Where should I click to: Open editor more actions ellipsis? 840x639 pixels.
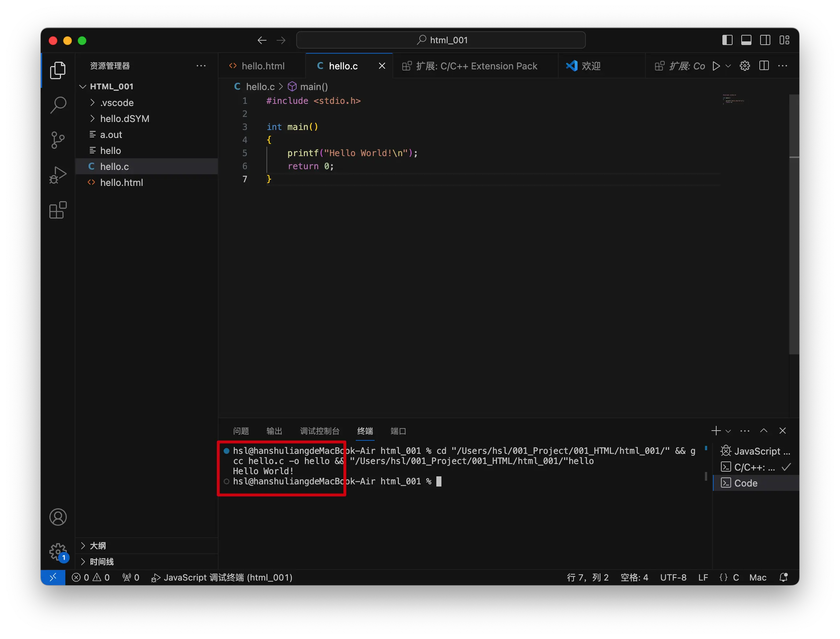click(783, 66)
